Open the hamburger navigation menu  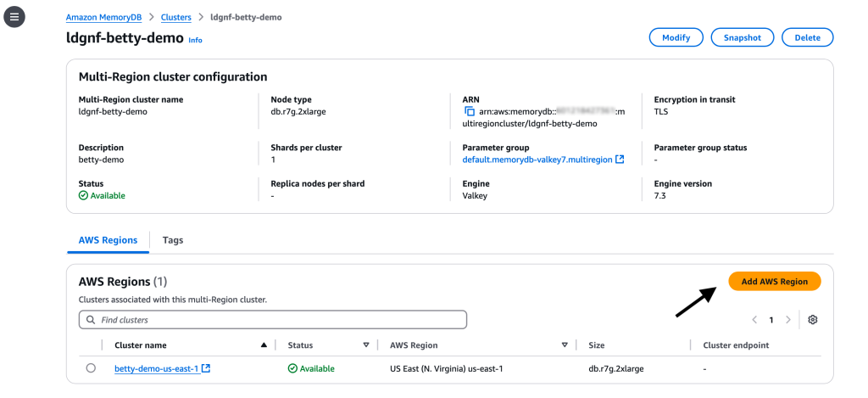point(14,17)
